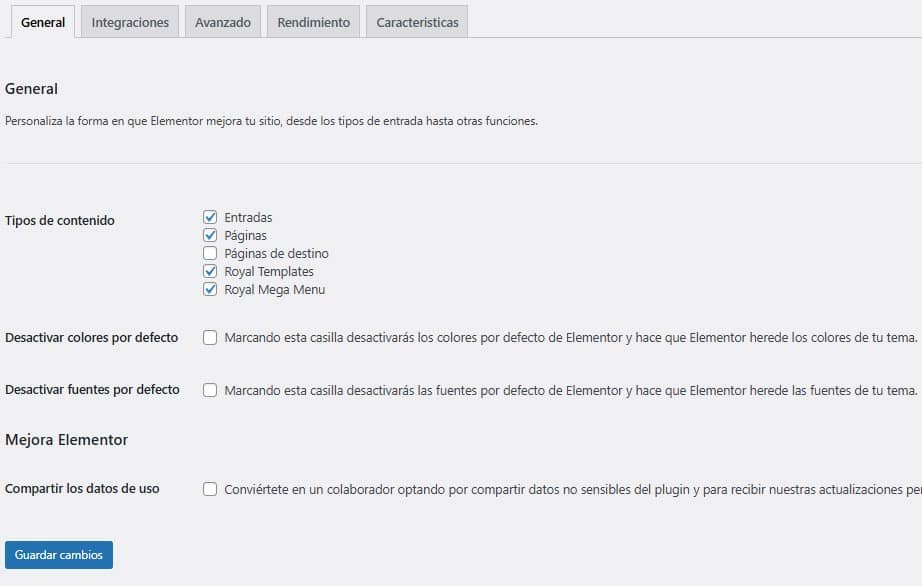Disable the Páginas content type
This screenshot has height=586, width=922.
(x=210, y=234)
